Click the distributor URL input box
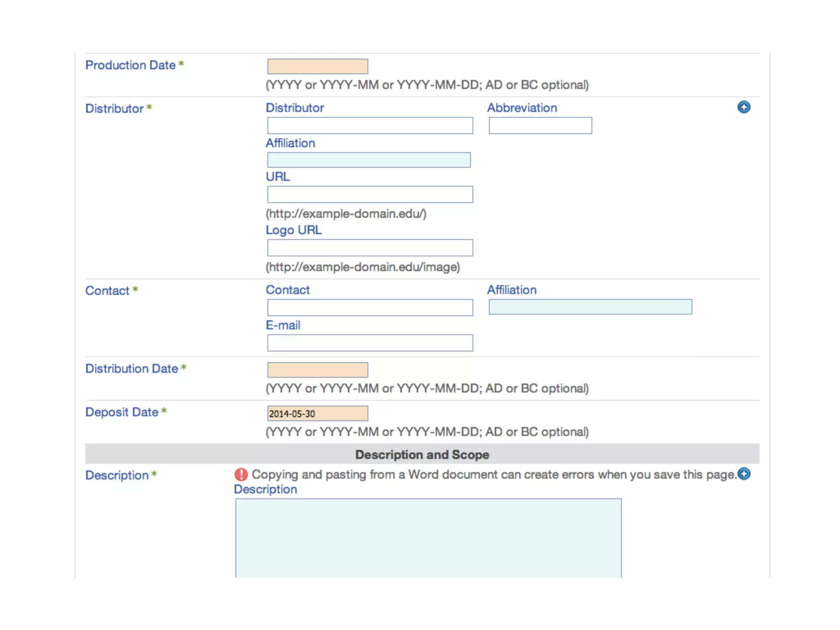The width and height of the screenshot is (840, 630). pos(370,194)
